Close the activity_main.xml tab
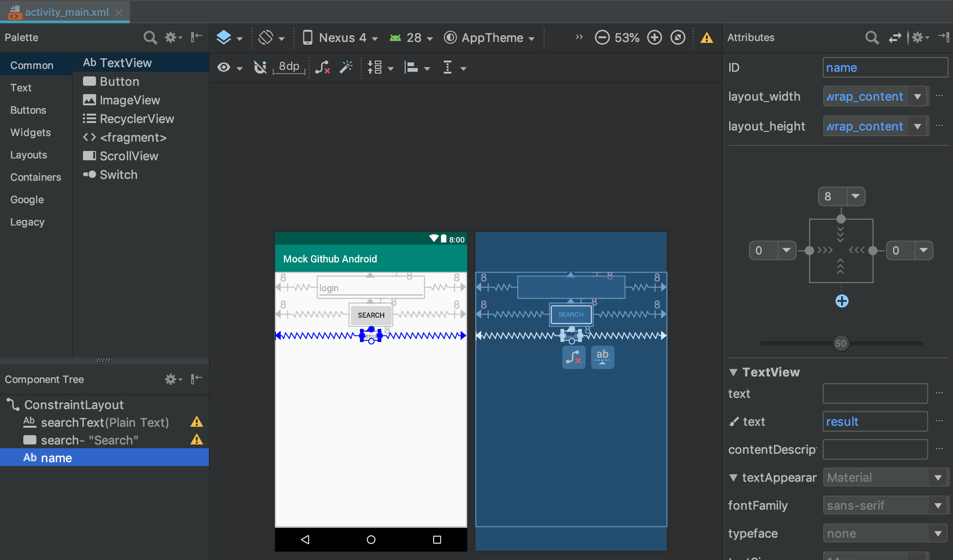 [119, 12]
